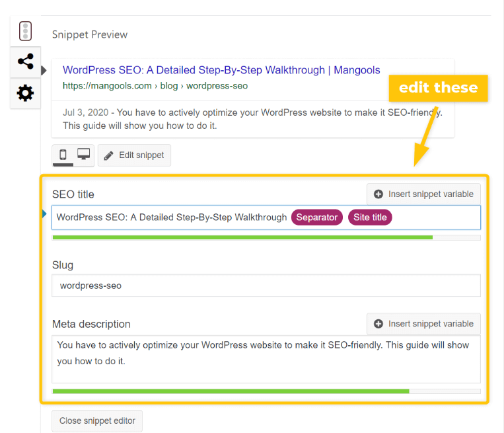This screenshot has width=504, height=433.
Task: Switch to desktop preview mode
Action: coord(84,155)
